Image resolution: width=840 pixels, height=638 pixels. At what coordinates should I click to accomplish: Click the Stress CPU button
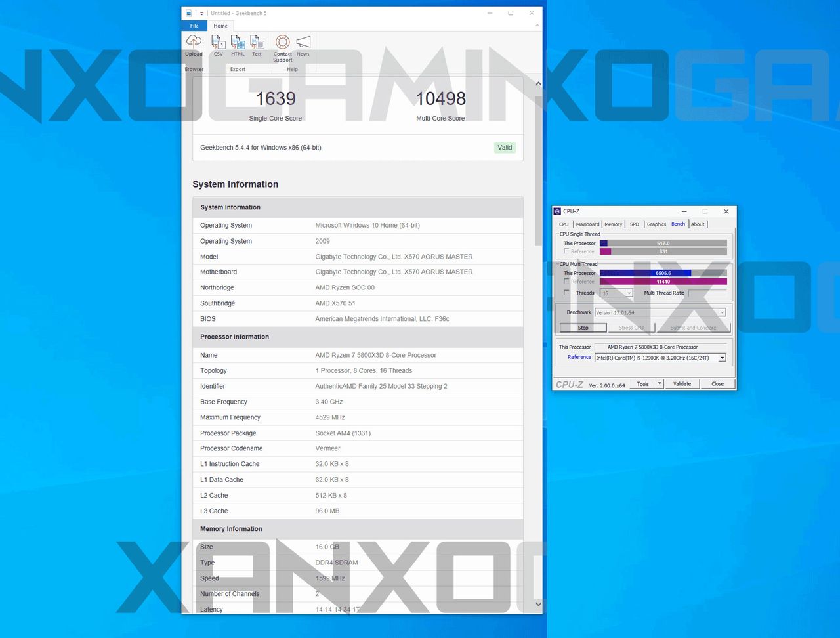[631, 328]
